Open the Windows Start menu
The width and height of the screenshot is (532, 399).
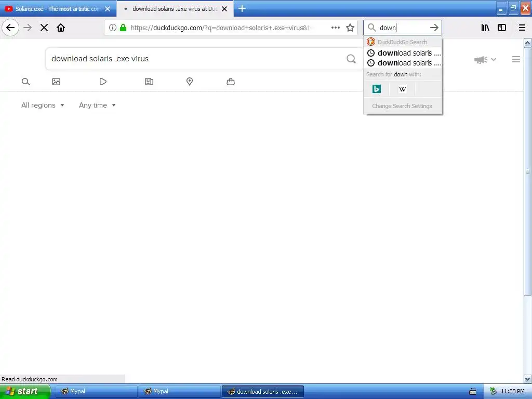(25, 392)
